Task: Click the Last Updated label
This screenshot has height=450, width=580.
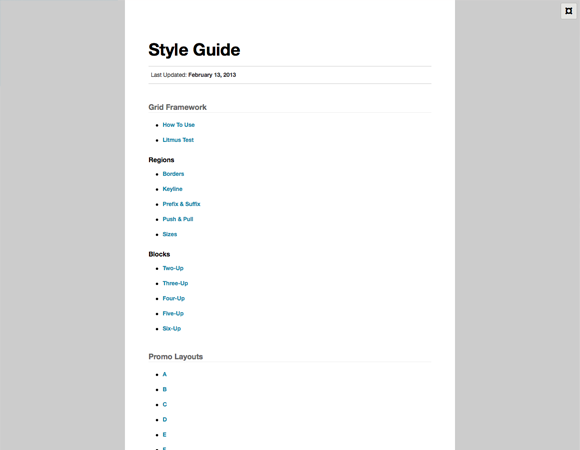Action: pyautogui.click(x=169, y=75)
